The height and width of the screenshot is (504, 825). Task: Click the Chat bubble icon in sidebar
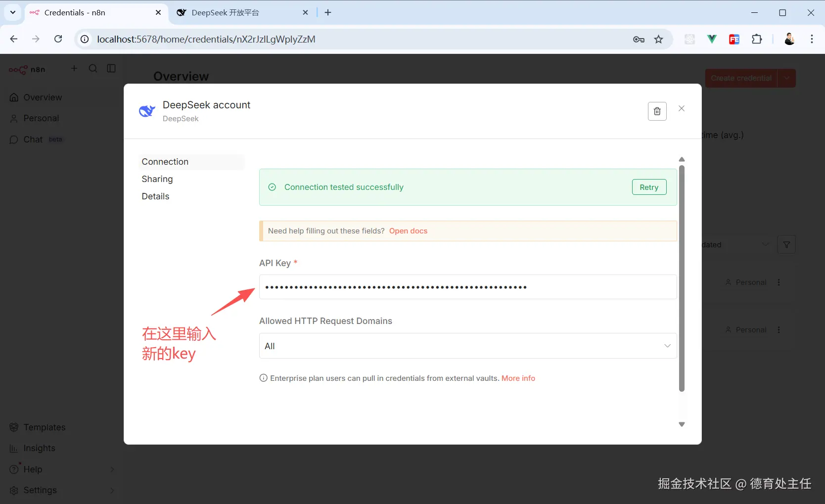14,139
